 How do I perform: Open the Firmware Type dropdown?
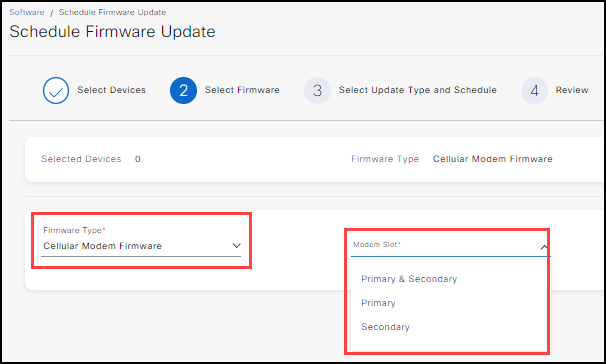pos(141,241)
